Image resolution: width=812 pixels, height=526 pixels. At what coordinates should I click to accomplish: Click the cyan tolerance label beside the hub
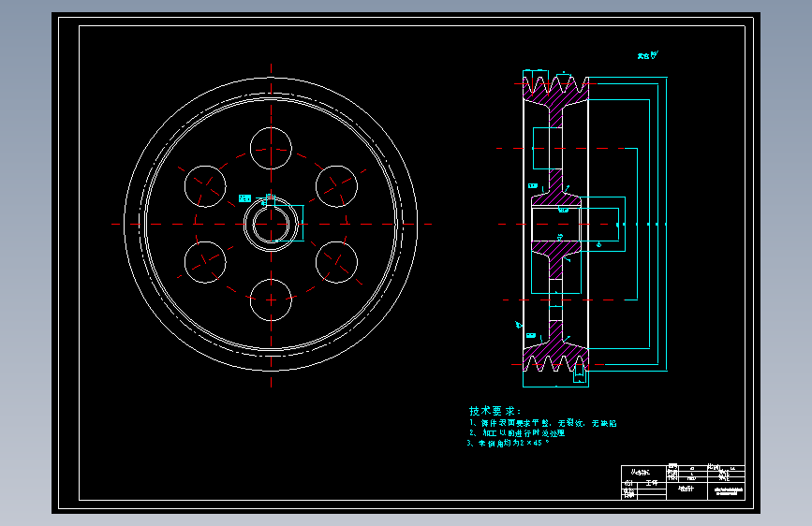(x=245, y=198)
